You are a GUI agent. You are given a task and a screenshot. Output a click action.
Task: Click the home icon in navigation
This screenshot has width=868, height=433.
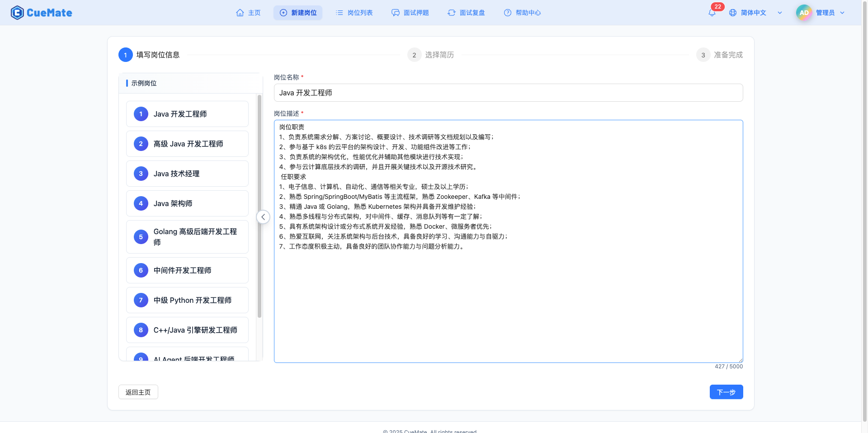click(x=240, y=13)
